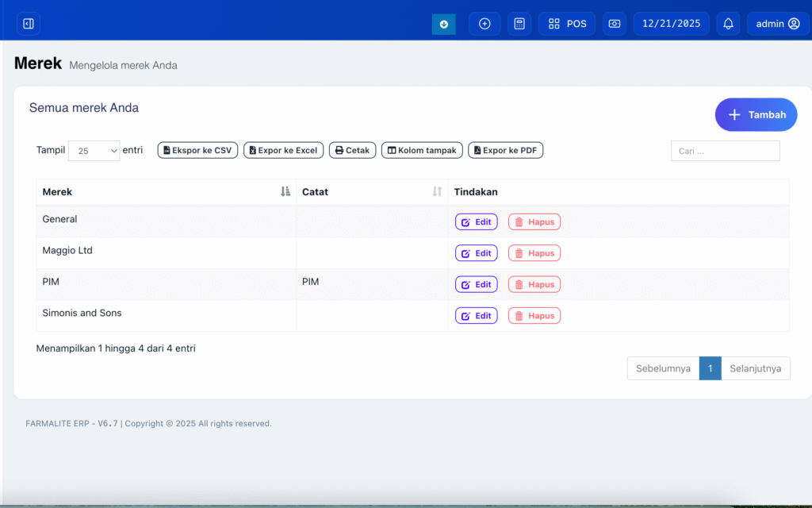This screenshot has width=812, height=508.
Task: Click the Cetak print button
Action: point(352,150)
